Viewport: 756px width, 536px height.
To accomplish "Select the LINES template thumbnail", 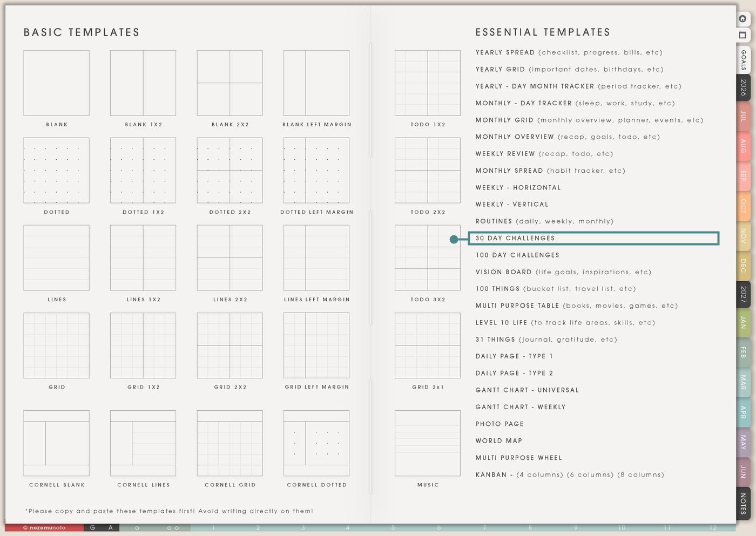I will pos(57,258).
